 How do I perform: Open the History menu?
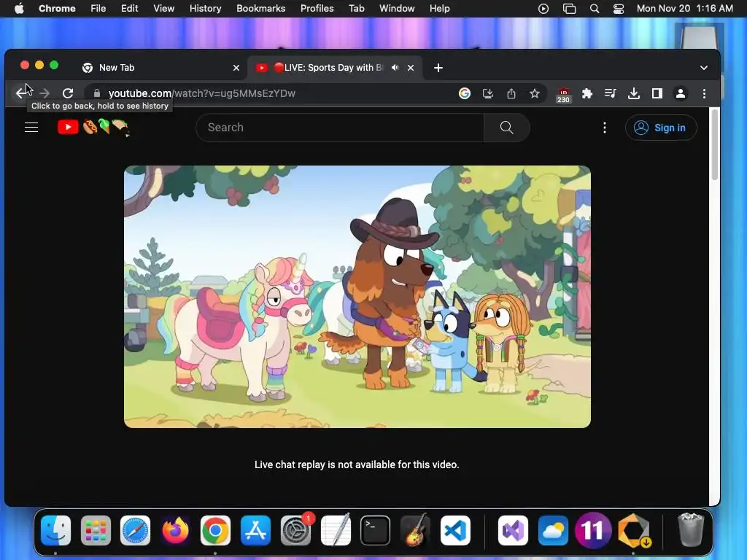205,9
